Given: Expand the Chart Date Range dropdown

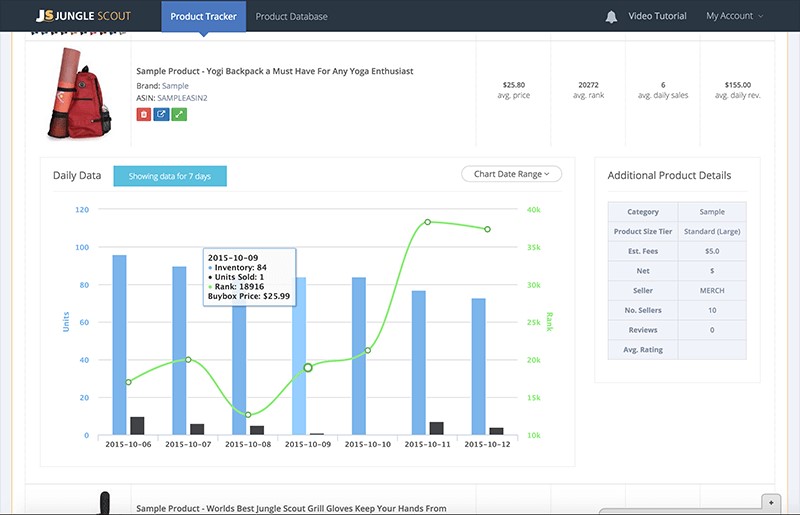Looking at the screenshot, I should [x=512, y=174].
